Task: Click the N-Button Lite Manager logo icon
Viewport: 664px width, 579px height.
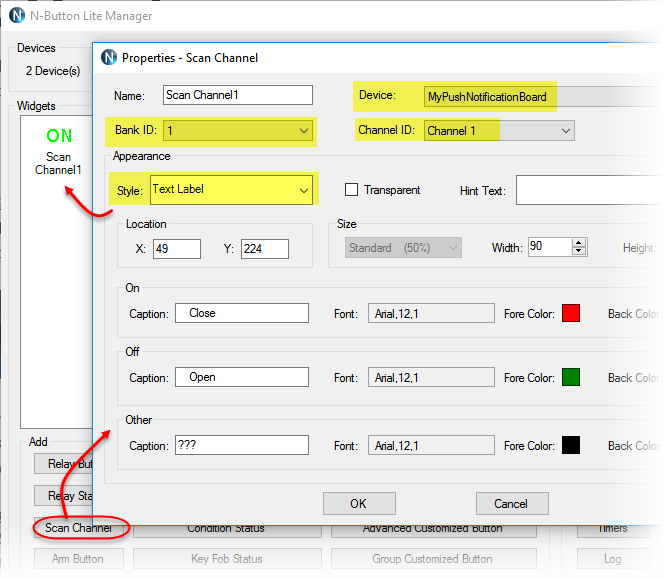Action: 17,15
